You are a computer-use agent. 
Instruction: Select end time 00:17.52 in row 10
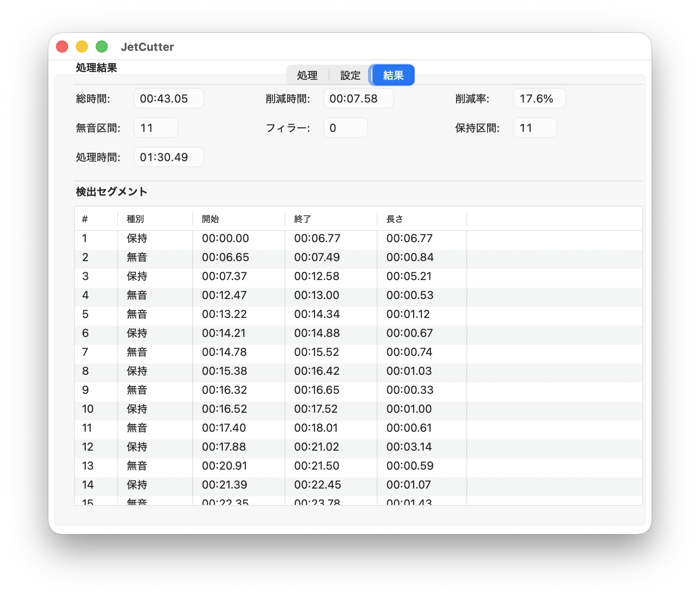tap(316, 409)
